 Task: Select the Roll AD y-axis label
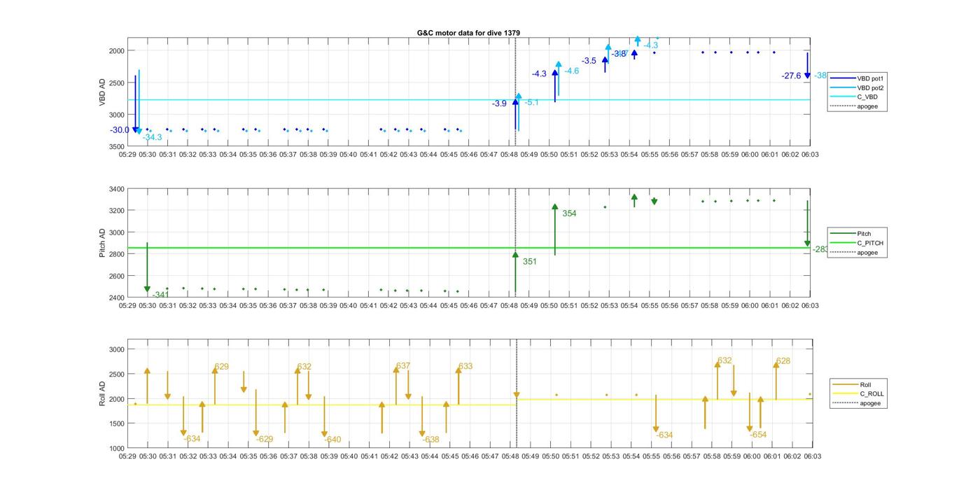pos(102,394)
